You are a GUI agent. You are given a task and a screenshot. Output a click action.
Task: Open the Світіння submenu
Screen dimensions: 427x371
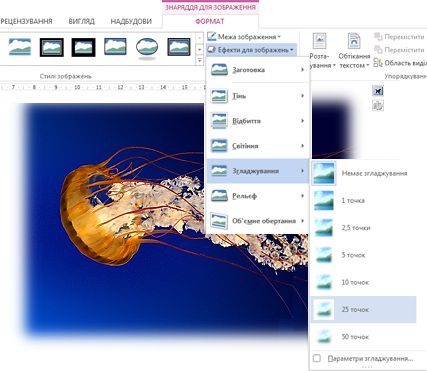[x=257, y=146]
